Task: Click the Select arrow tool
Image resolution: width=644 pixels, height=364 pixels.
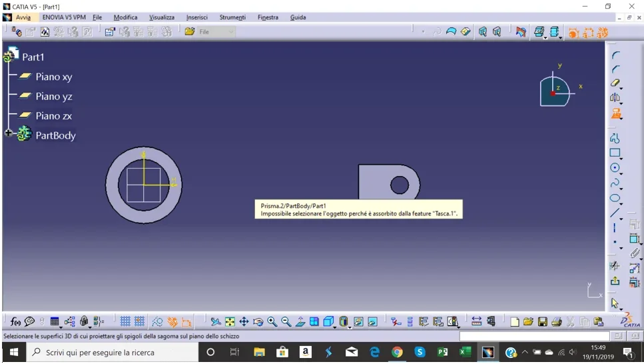Action: click(615, 303)
